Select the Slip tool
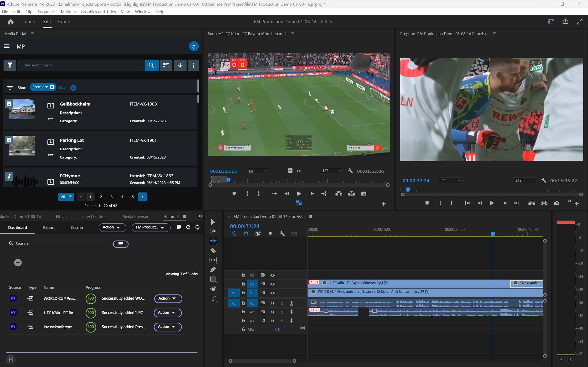Viewport: 588px width, 367px height. point(213,260)
